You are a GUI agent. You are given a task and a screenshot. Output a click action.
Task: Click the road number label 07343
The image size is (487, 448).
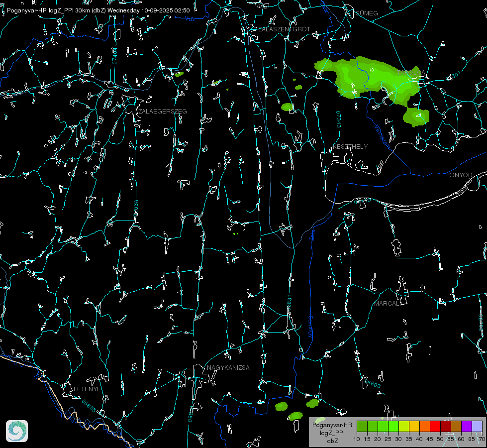(x=338, y=119)
